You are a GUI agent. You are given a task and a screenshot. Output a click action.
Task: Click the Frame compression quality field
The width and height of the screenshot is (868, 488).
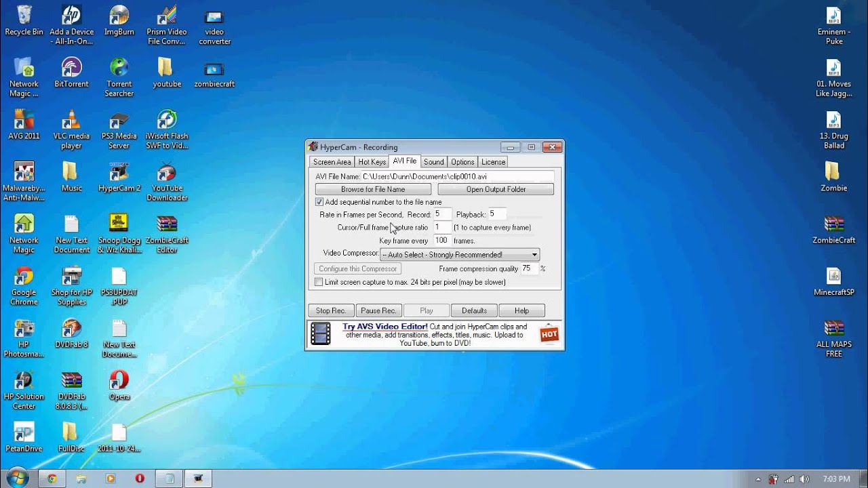(x=529, y=268)
